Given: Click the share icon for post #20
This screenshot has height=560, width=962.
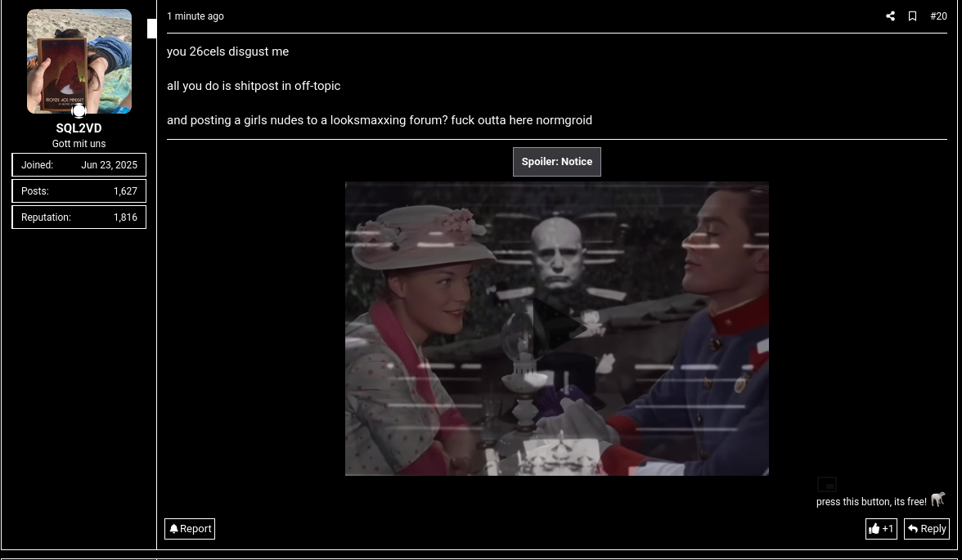Looking at the screenshot, I should [890, 16].
